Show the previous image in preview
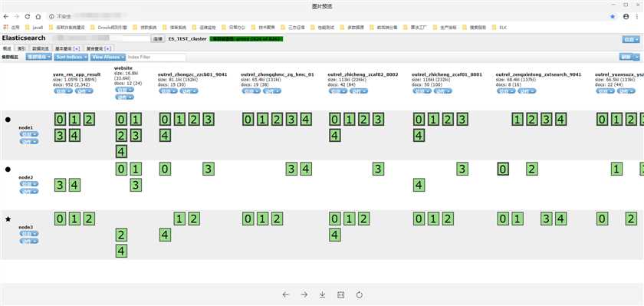644x306 pixels. [x=286, y=294]
